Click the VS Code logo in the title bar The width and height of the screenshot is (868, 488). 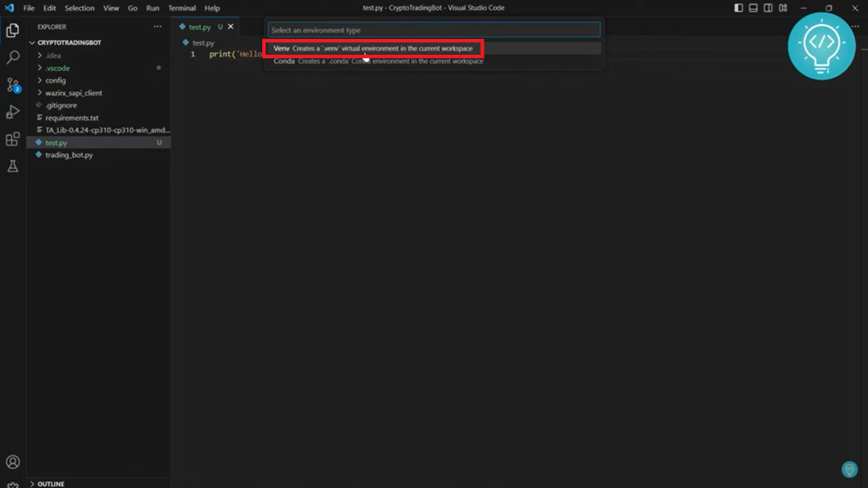(x=8, y=7)
